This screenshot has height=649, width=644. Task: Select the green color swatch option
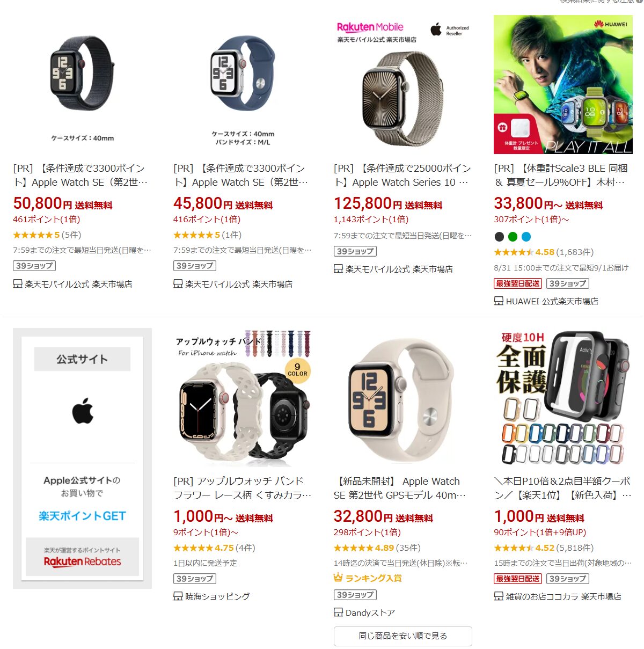click(513, 237)
